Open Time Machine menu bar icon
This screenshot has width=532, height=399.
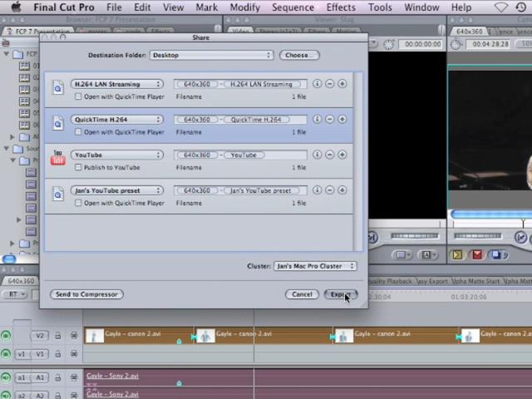coord(521,7)
